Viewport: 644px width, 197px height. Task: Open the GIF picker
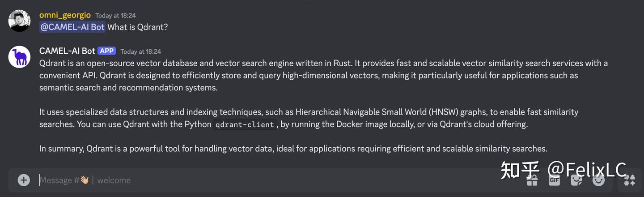(554, 180)
